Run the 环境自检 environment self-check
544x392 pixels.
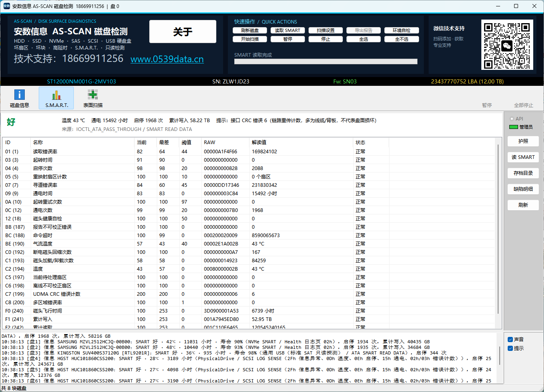pos(402,30)
